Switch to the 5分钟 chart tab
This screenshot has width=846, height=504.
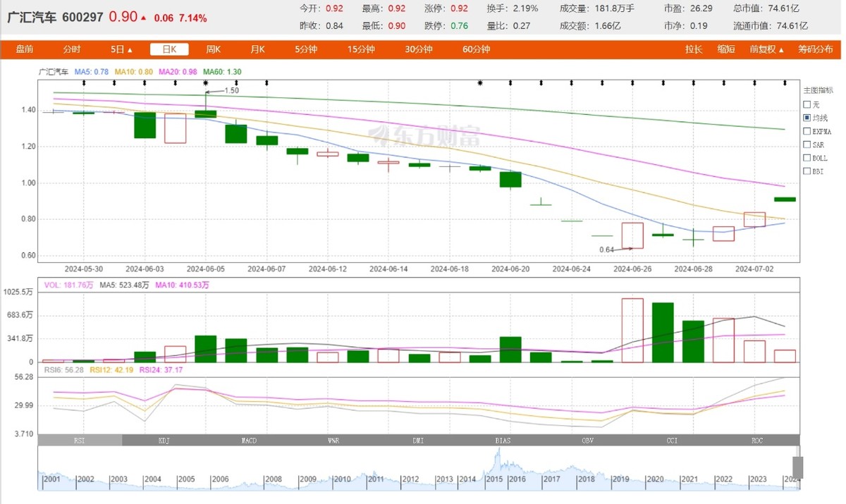(x=306, y=49)
